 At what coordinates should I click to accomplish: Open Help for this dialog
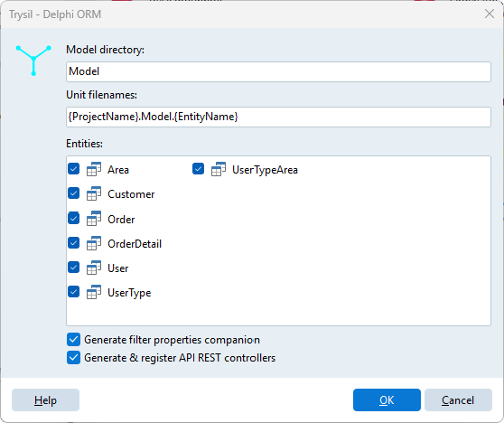pos(46,399)
